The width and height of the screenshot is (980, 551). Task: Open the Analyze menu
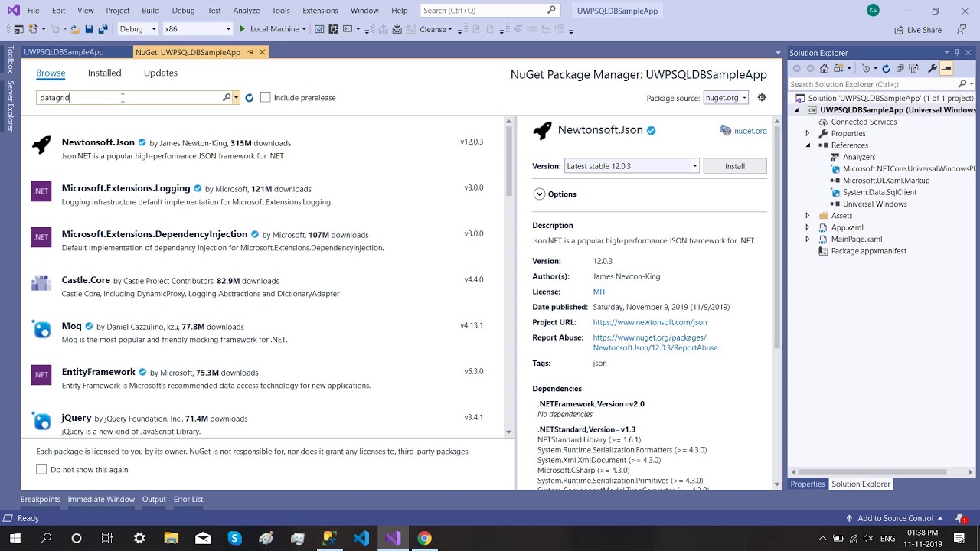(x=247, y=11)
